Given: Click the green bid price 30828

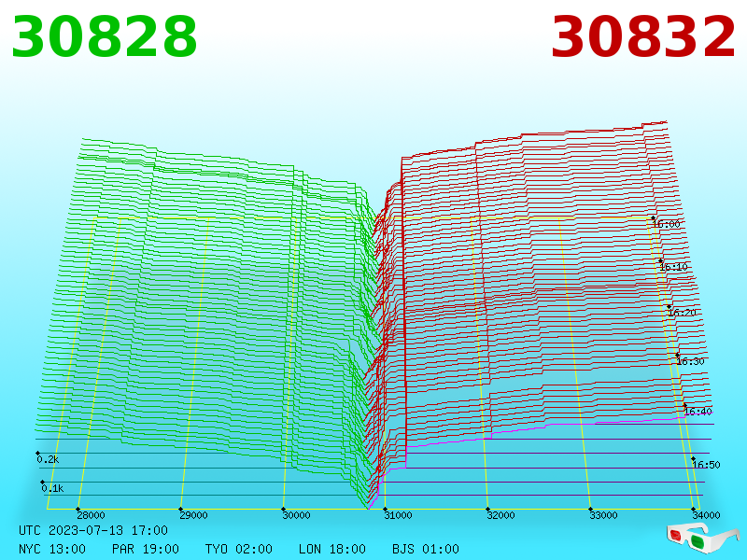Looking at the screenshot, I should pyautogui.click(x=104, y=37).
